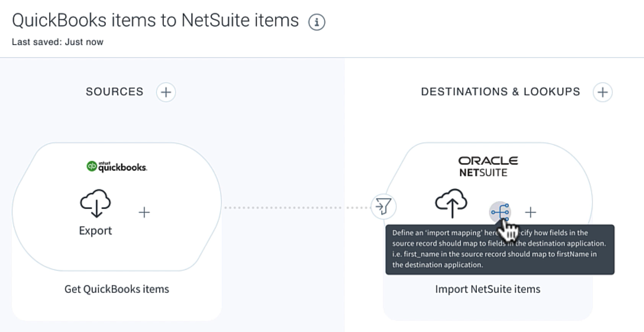
Task: Click the plus inside QuickBooks export bubble
Action: tap(144, 212)
